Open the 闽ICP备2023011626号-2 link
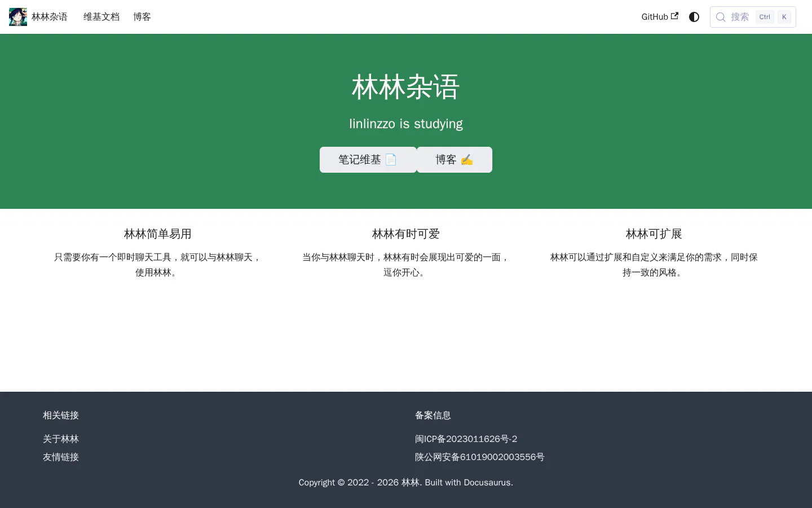Viewport: 812px width, 508px height. [466, 439]
